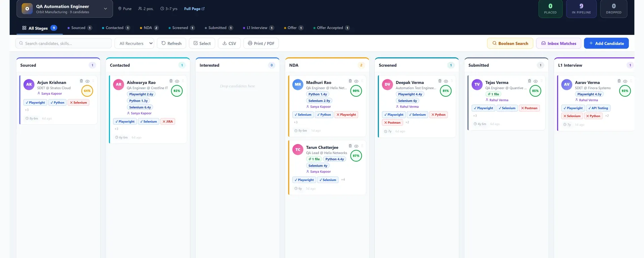Image resolution: width=644 pixels, height=258 pixels.
Task: Click the MR avatar on Madhuri Rao's card
Action: [x=298, y=84]
